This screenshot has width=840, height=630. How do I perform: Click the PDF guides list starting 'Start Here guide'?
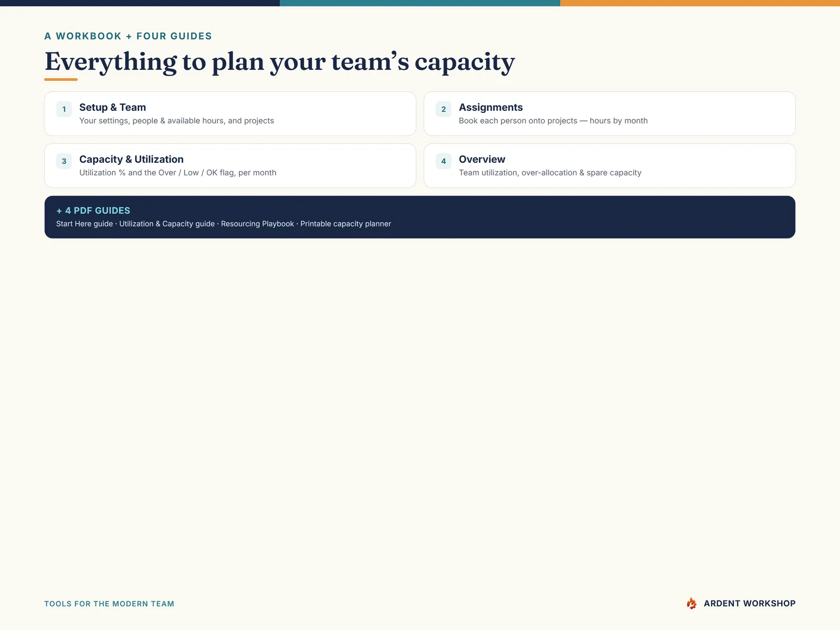224,224
